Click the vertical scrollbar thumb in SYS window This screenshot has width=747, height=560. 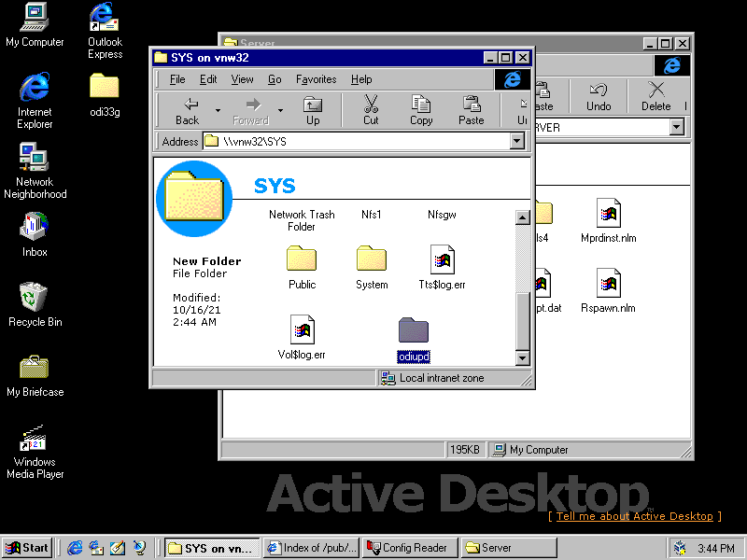pos(523,321)
